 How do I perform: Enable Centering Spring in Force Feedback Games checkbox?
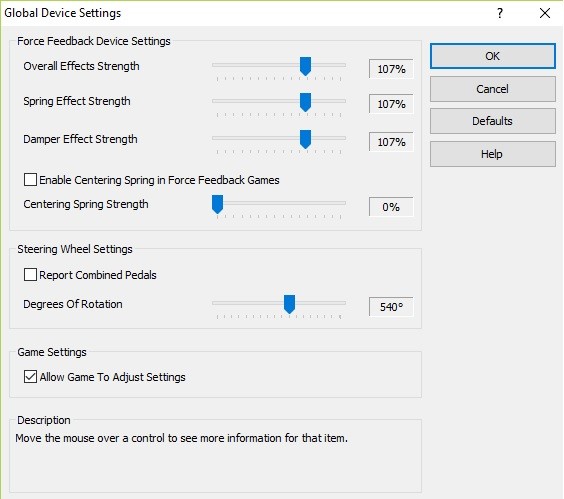pyautogui.click(x=30, y=180)
